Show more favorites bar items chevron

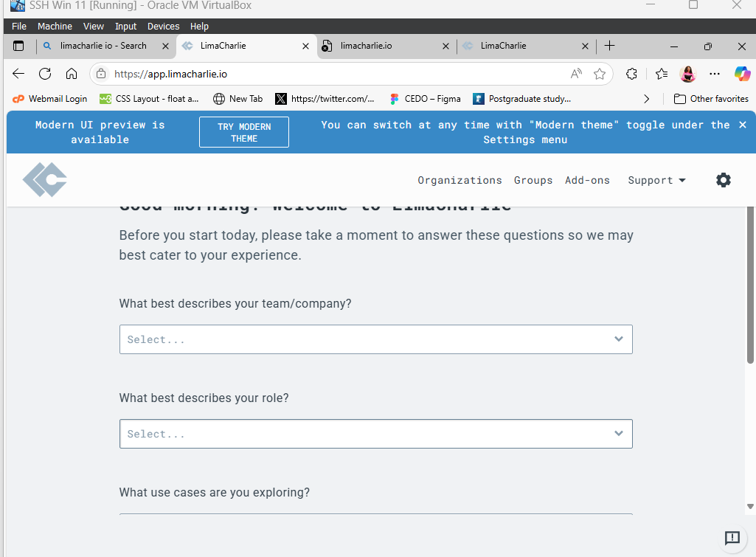[647, 99]
